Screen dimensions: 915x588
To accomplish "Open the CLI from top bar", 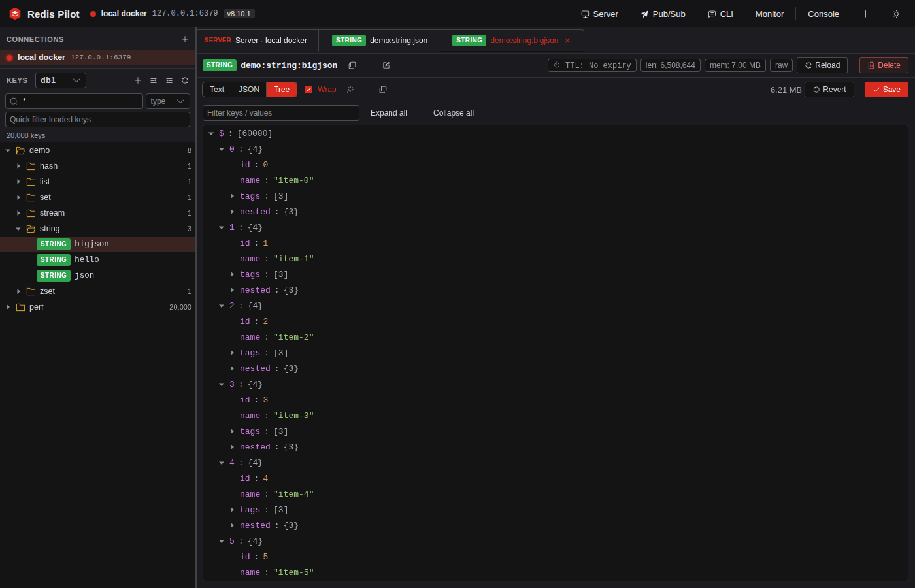I will [720, 14].
